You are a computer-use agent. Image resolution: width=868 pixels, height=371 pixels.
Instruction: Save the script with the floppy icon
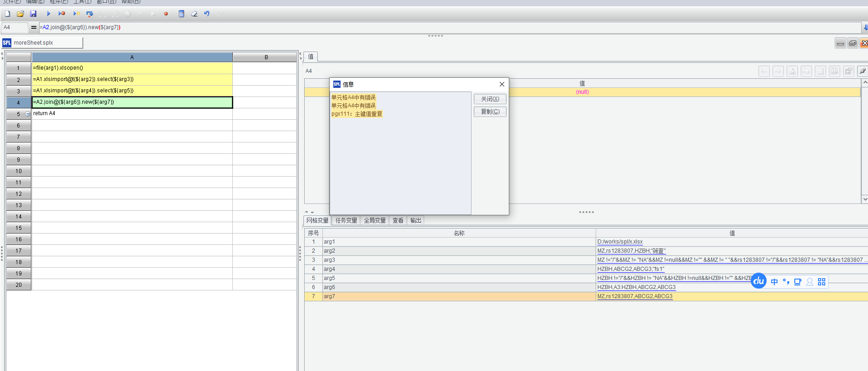coord(33,14)
